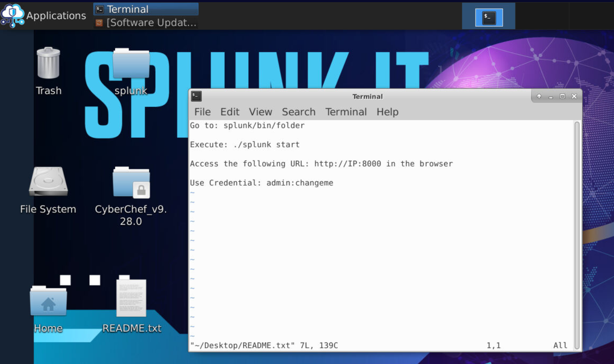Image resolution: width=614 pixels, height=364 pixels.
Task: Close the Terminal window
Action: click(x=574, y=96)
